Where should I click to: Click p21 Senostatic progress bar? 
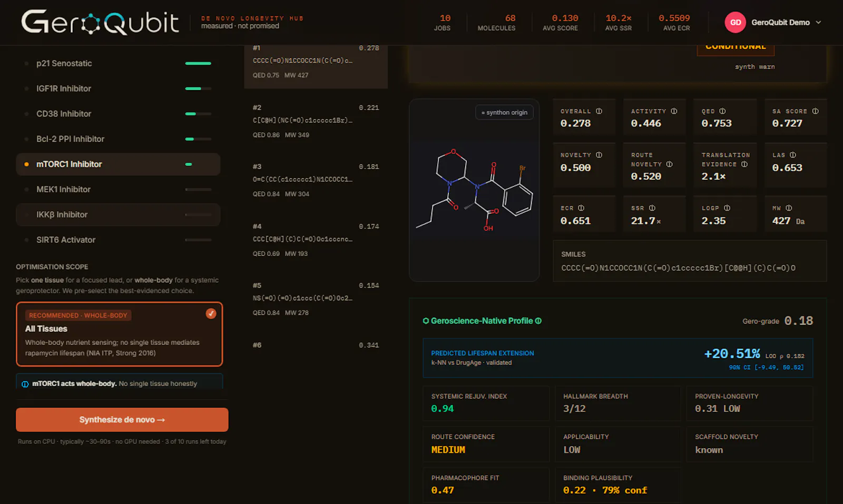[198, 63]
